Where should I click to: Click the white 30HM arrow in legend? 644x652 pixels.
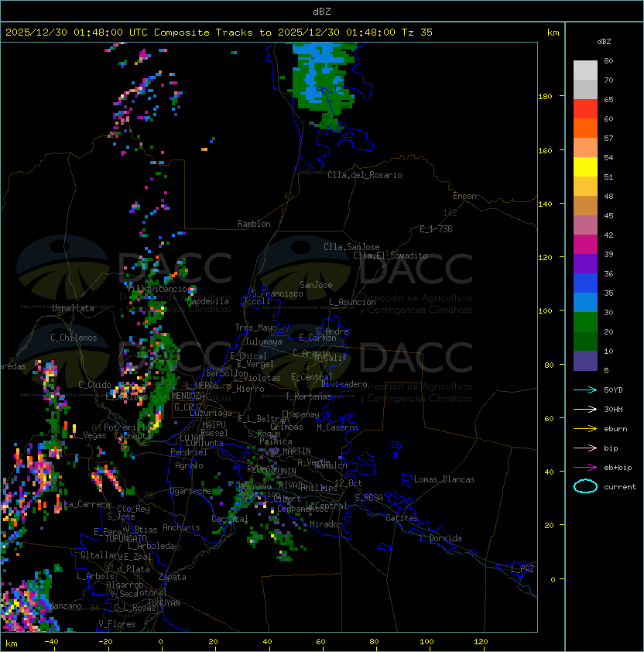(x=585, y=410)
